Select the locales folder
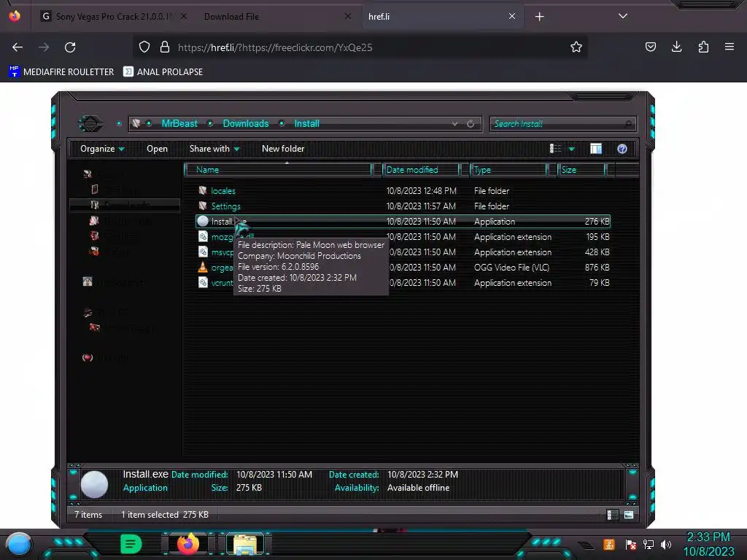The image size is (747, 560). tap(223, 191)
